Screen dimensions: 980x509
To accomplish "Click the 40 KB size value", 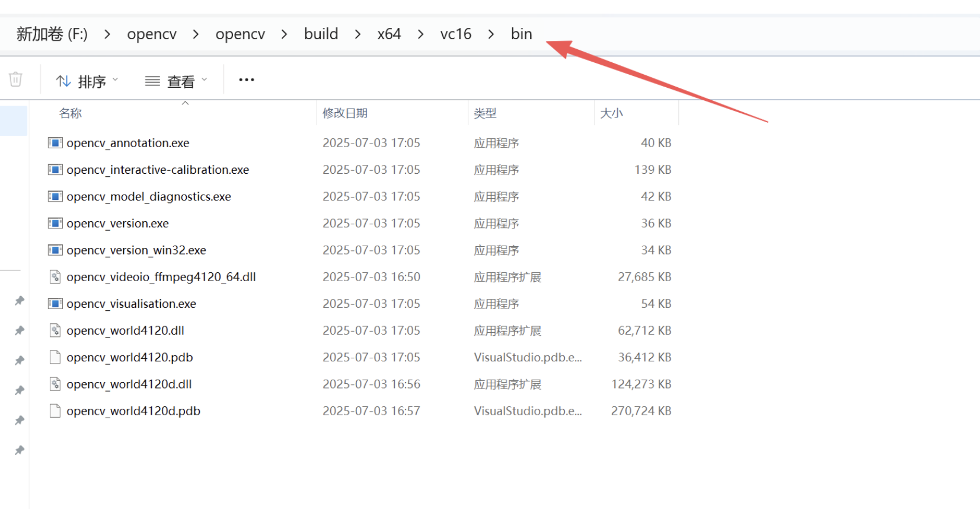I will (x=656, y=143).
